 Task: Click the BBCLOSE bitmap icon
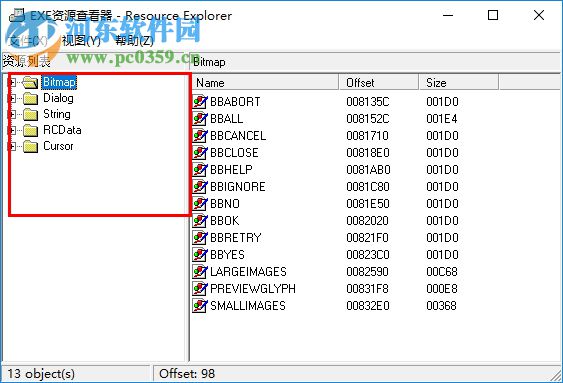coord(200,153)
